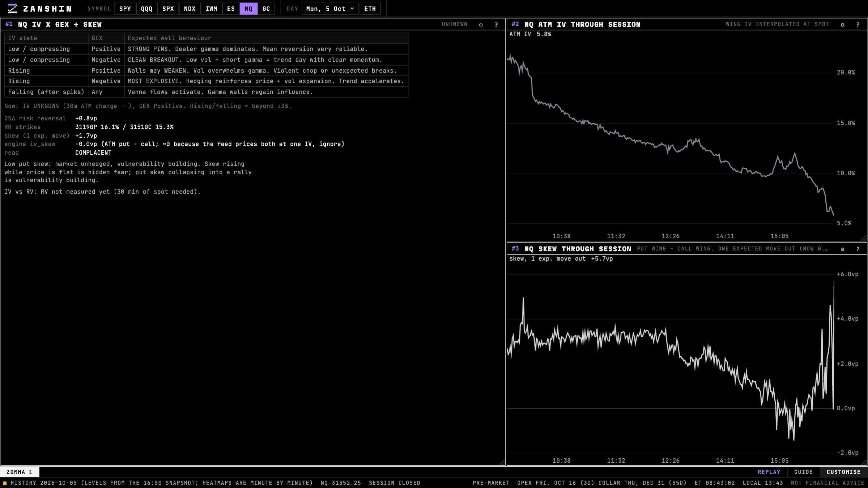The width and height of the screenshot is (868, 488).
Task: Select NDX symbol
Action: coord(190,9)
